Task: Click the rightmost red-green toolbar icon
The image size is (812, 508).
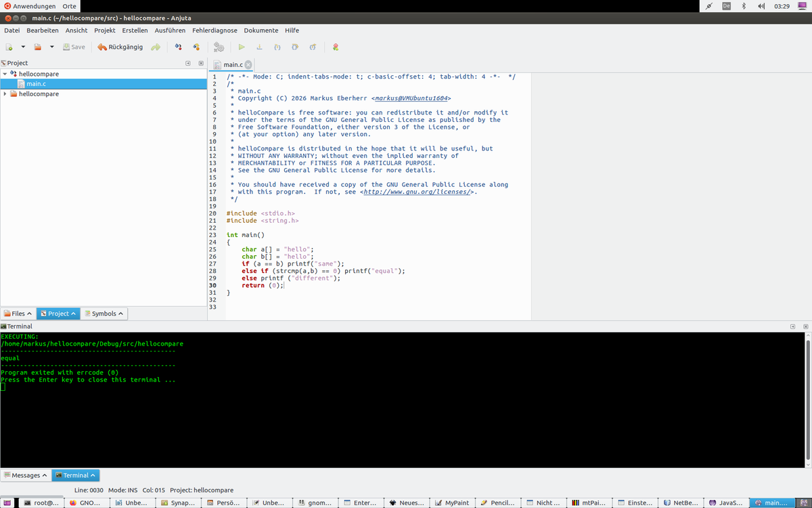Action: 336,47
